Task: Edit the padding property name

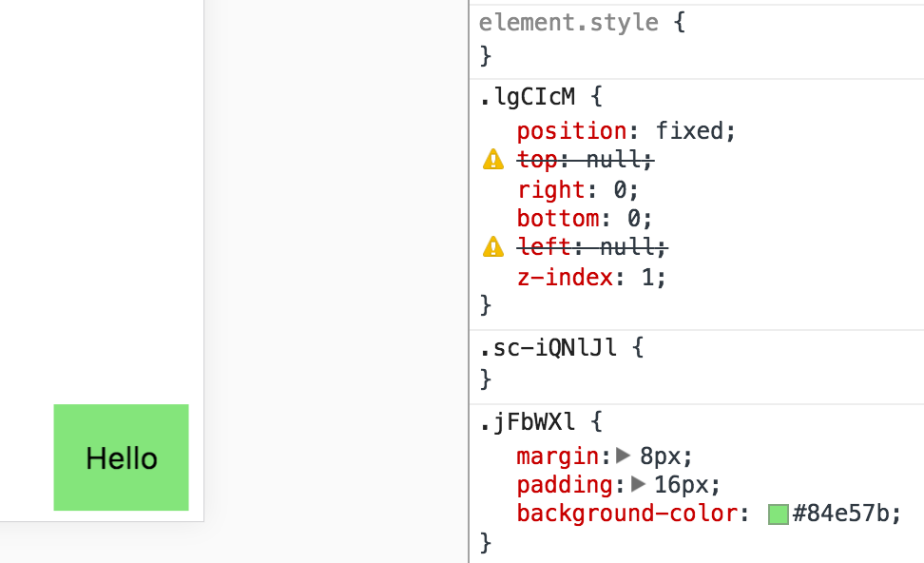Action: pos(565,485)
